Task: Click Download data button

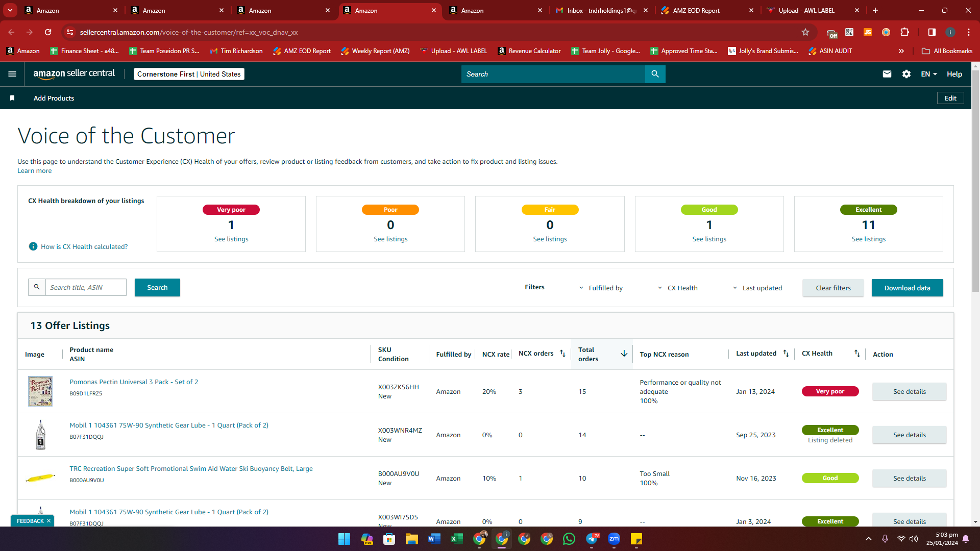Action: point(907,288)
